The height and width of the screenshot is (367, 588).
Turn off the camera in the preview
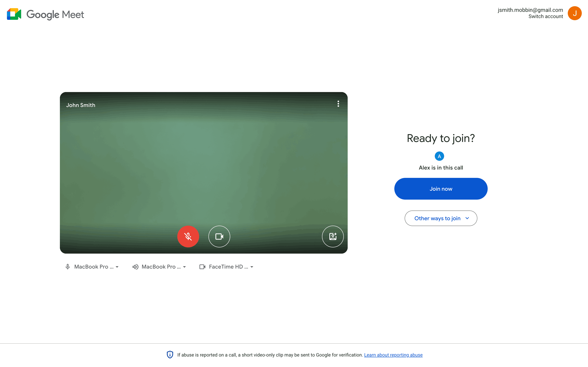pos(219,237)
